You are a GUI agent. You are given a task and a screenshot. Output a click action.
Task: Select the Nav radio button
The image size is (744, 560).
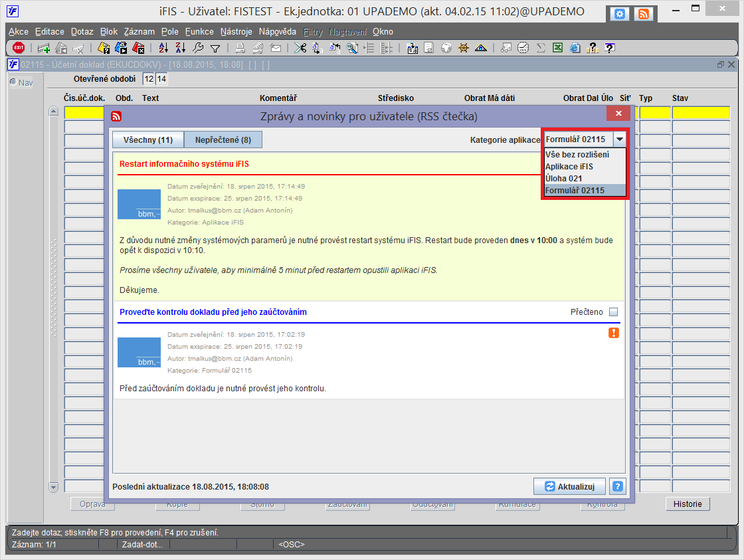(13, 82)
